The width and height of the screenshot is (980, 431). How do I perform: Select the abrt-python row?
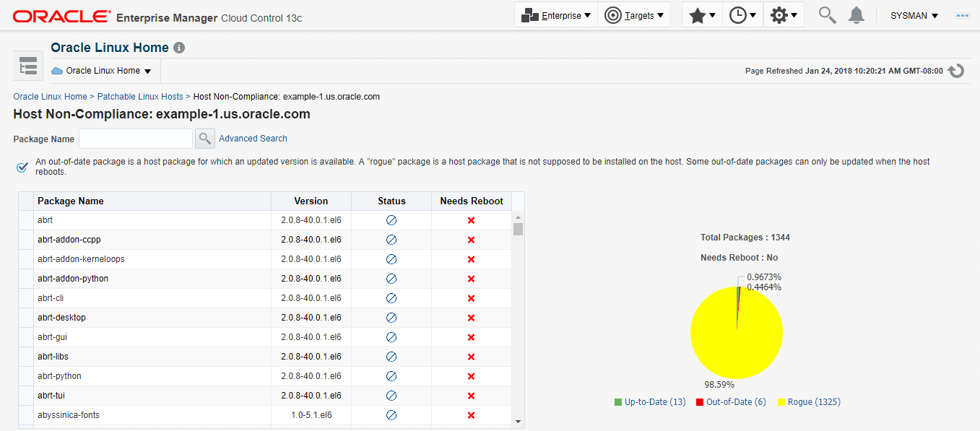click(x=265, y=376)
